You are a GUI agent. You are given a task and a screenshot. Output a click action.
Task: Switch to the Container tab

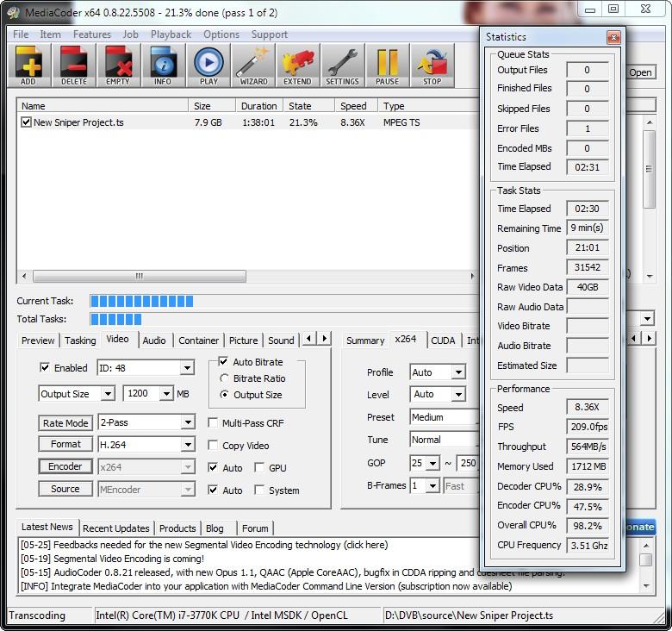198,340
